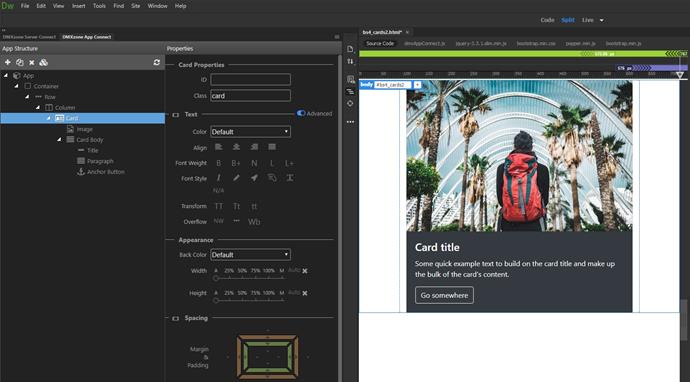690x382 pixels.
Task: Select right text alignment
Action: pyautogui.click(x=254, y=147)
